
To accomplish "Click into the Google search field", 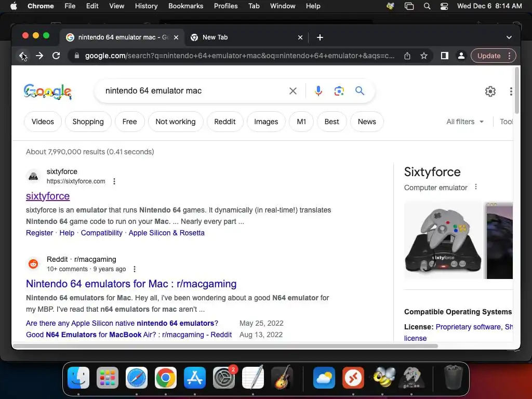I will point(193,91).
